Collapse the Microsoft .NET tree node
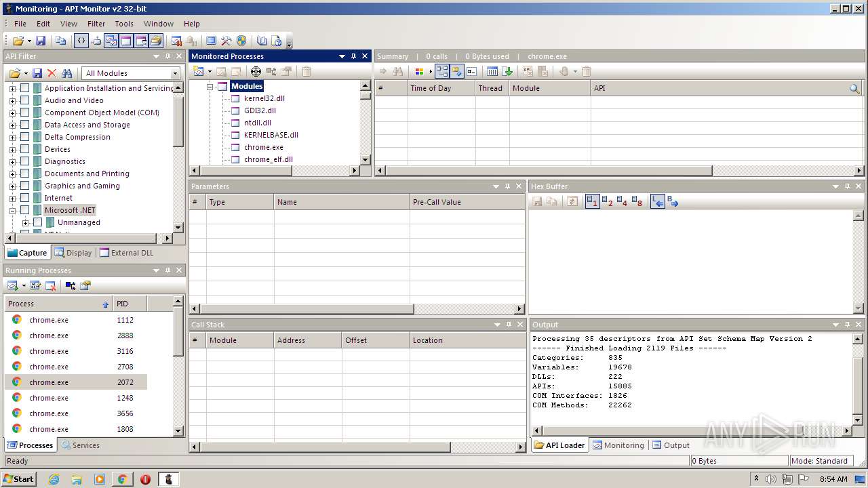 (12, 210)
